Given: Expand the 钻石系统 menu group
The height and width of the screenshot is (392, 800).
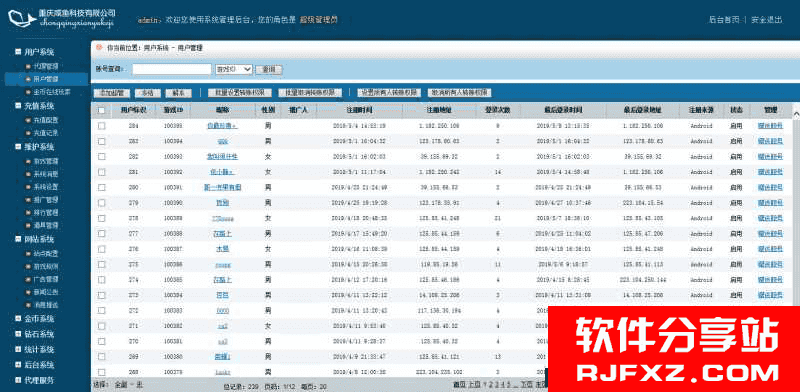Looking at the screenshot, I should coord(18,334).
